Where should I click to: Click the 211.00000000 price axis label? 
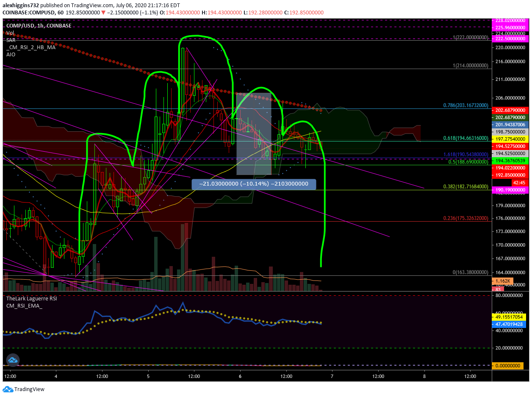click(x=510, y=79)
